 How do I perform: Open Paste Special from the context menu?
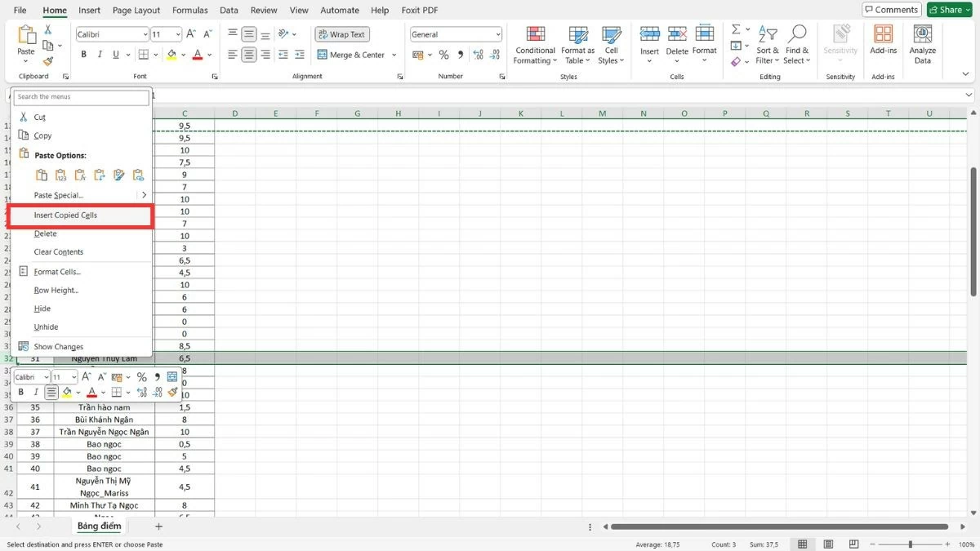[x=59, y=195]
